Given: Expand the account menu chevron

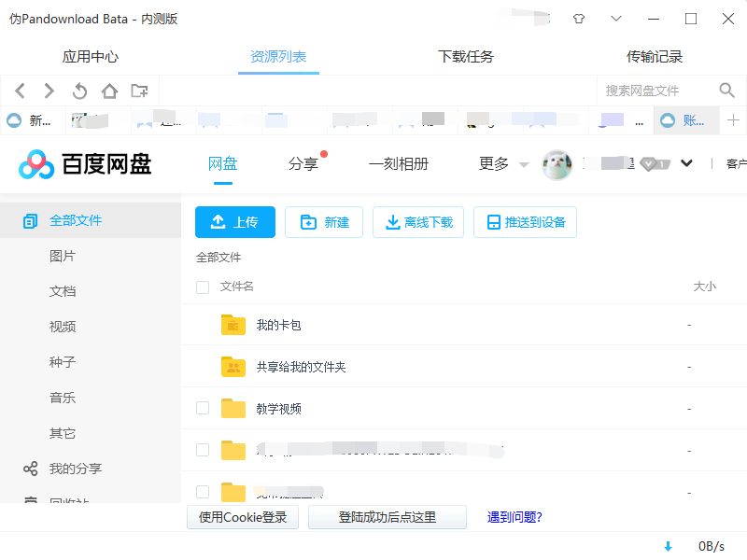Looking at the screenshot, I should (686, 163).
